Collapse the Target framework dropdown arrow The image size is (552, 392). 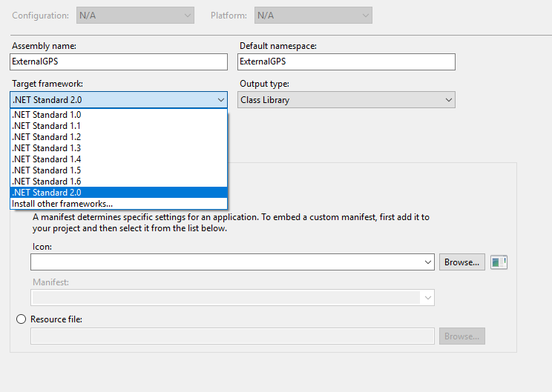tap(221, 100)
